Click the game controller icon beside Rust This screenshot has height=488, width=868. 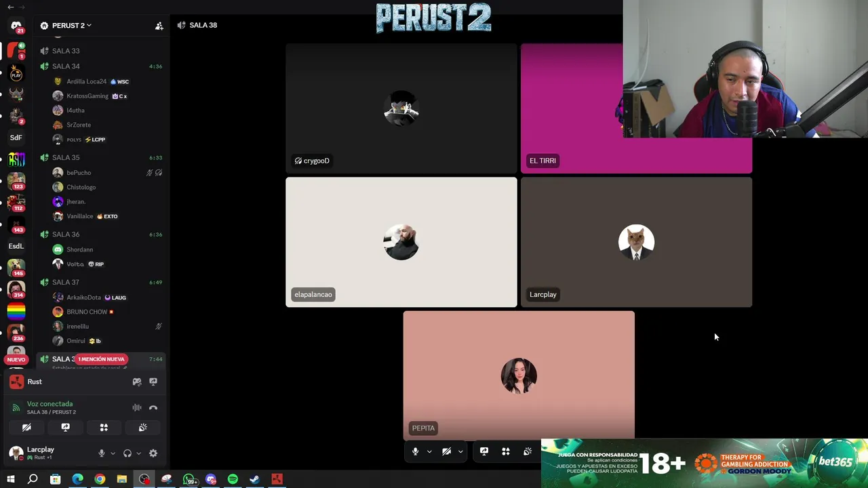tap(137, 382)
